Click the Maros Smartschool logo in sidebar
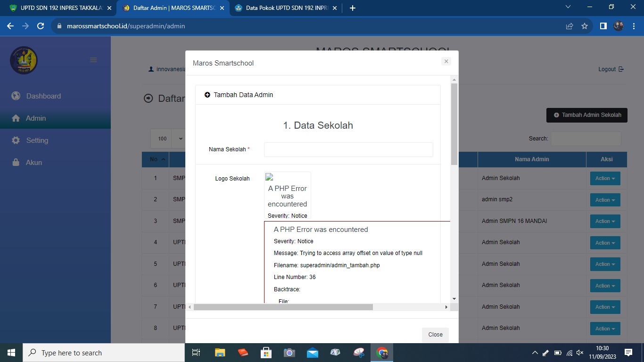The width and height of the screenshot is (644, 362). (x=24, y=60)
